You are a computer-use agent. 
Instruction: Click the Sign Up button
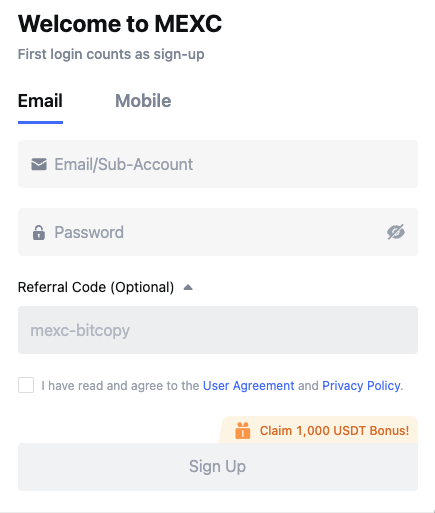tap(218, 467)
